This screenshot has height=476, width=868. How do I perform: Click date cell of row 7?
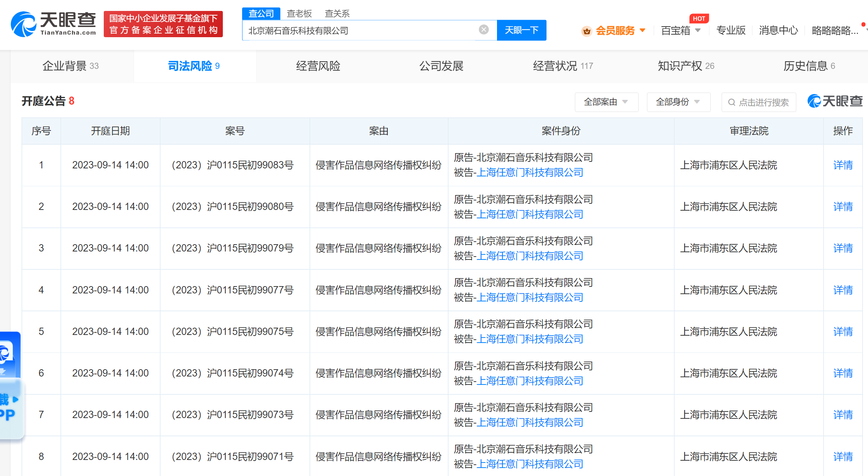(110, 415)
